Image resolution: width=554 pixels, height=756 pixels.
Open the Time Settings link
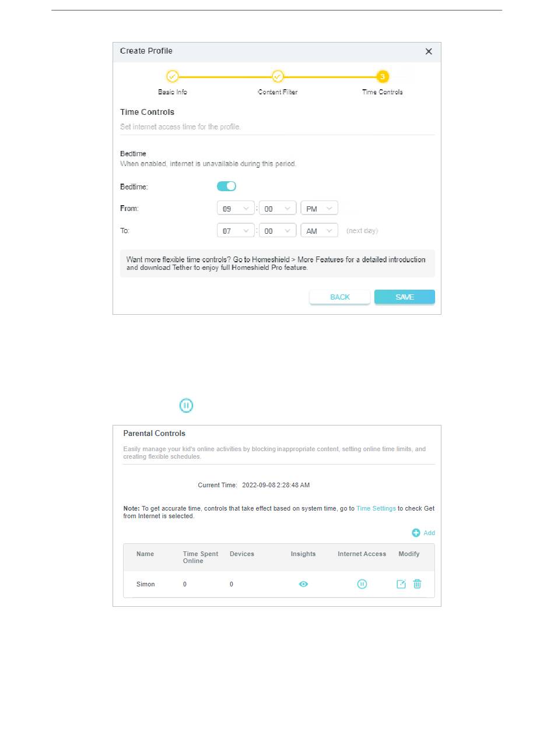pos(376,509)
